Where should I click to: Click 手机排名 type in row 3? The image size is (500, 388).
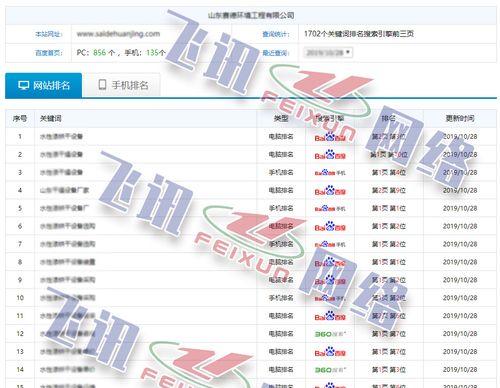pyautogui.click(x=281, y=172)
